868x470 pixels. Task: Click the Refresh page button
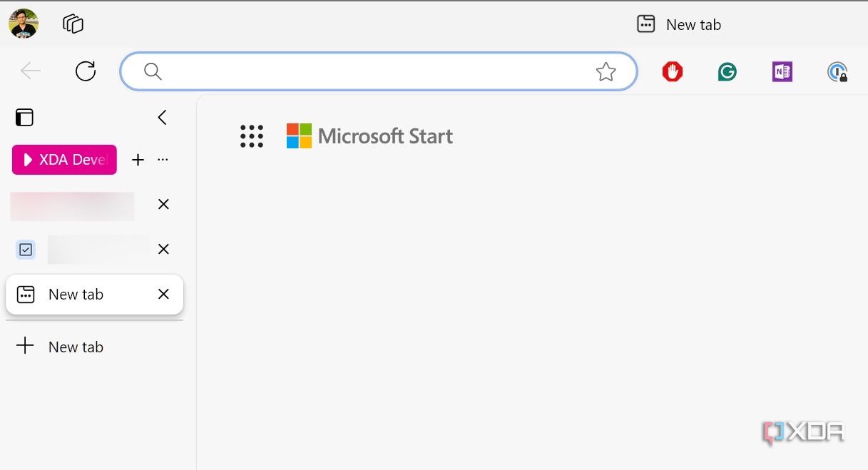86,71
